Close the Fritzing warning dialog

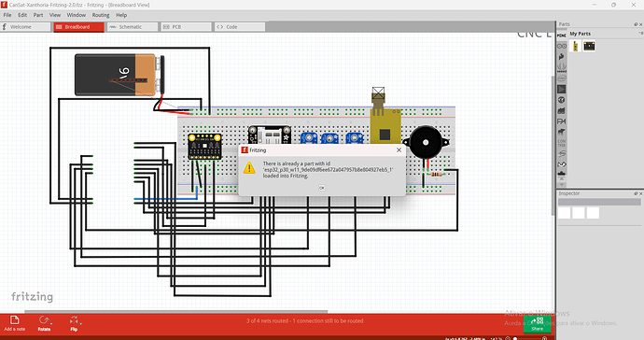pyautogui.click(x=399, y=150)
